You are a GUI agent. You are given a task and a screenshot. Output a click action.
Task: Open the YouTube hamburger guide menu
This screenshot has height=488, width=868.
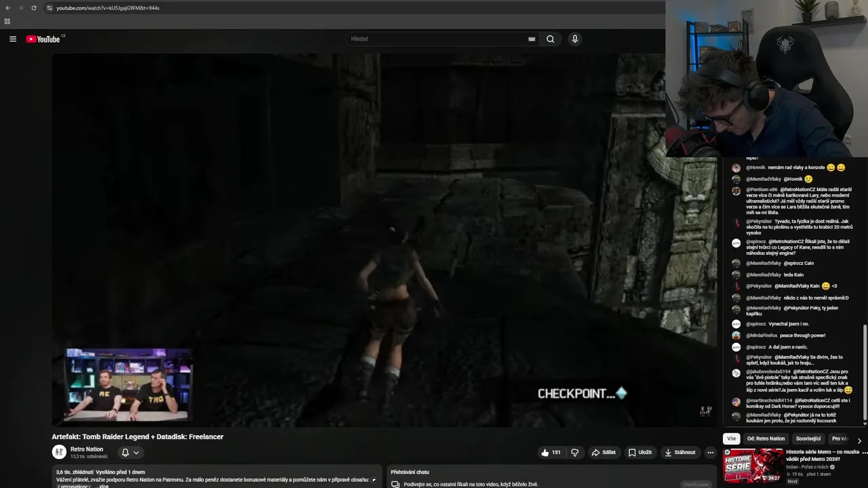click(13, 39)
